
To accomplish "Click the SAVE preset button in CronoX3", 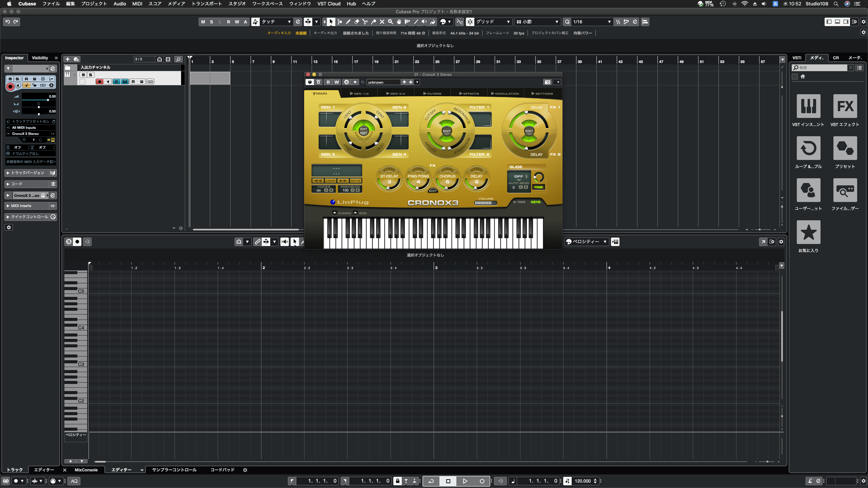I will coord(355,181).
